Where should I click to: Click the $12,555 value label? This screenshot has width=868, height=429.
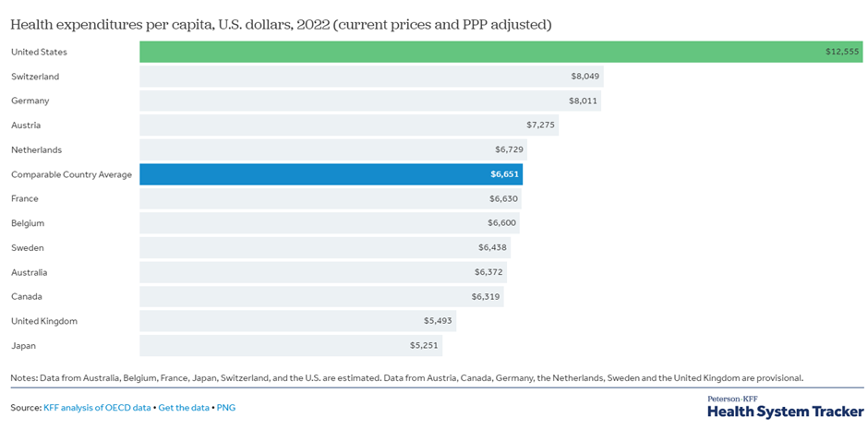click(842, 52)
